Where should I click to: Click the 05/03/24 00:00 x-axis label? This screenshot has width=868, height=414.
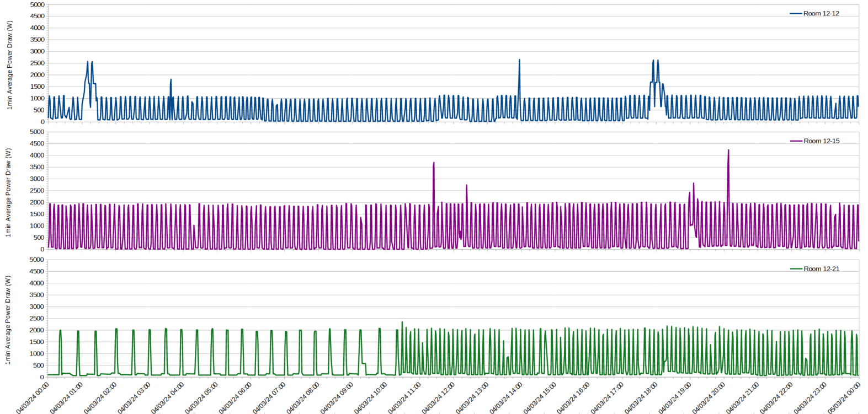[x=844, y=397]
